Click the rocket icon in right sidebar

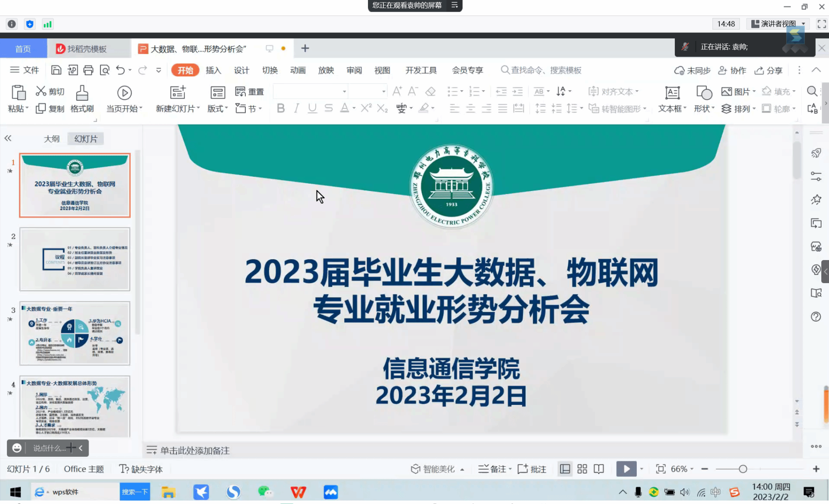pos(816,153)
